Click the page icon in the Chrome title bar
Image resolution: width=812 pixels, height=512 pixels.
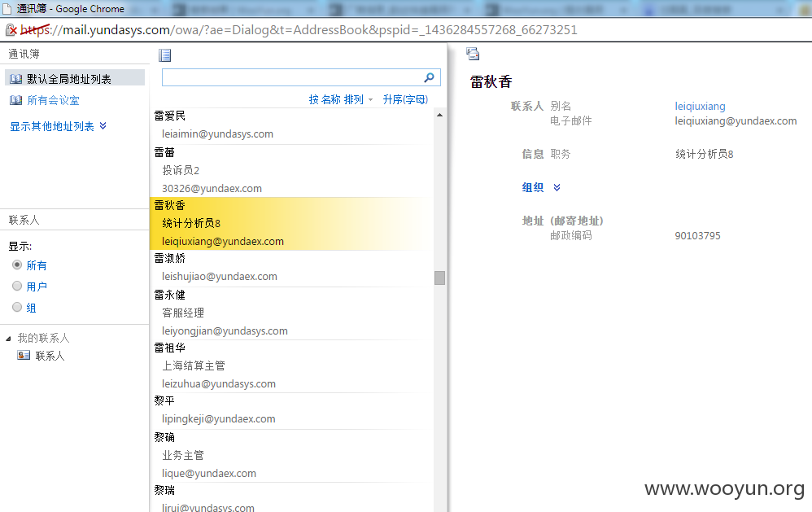[x=7, y=9]
